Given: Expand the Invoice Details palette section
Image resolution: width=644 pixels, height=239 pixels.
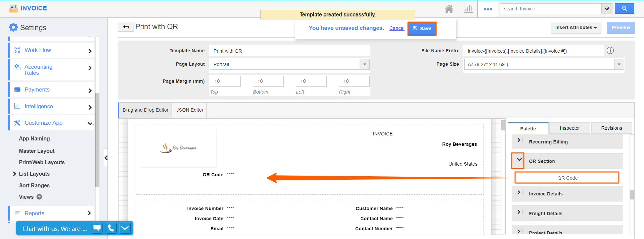Looking at the screenshot, I should click(519, 192).
